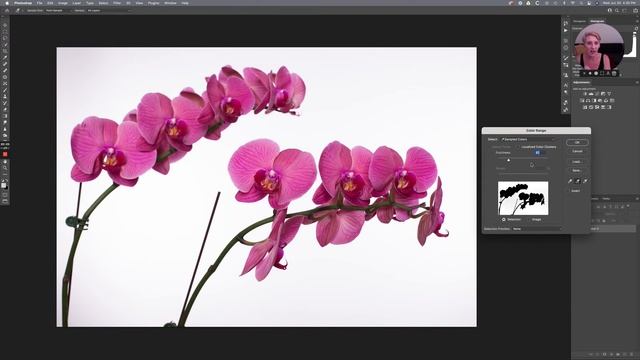Switch to the Histogram tab
This screenshot has height=360, width=640.
(x=597, y=21)
